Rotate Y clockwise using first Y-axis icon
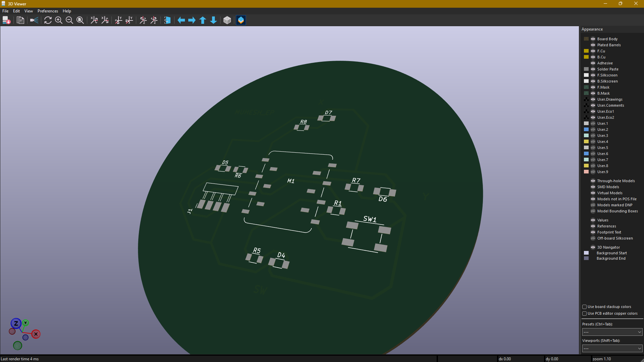Screen dimensions: 644x362 (118, 20)
